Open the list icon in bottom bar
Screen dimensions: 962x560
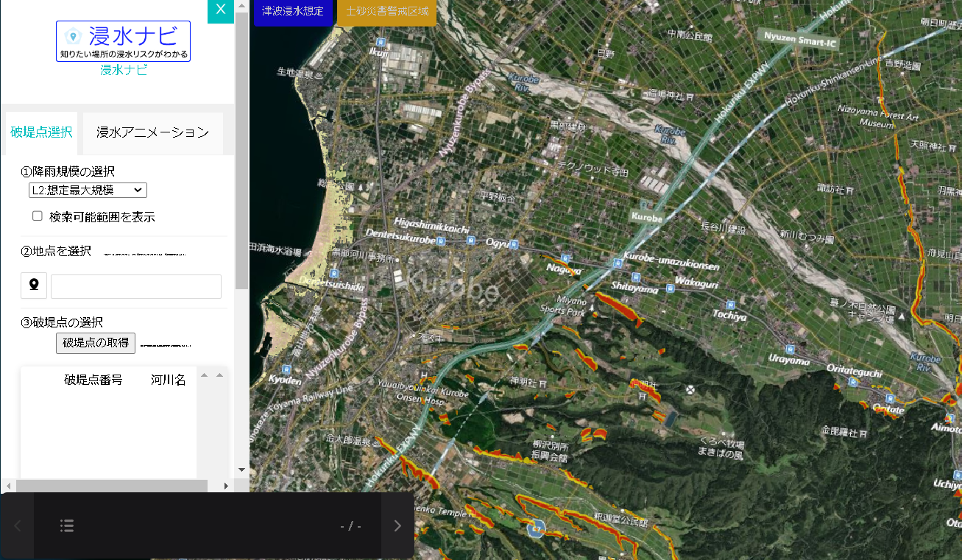[67, 525]
